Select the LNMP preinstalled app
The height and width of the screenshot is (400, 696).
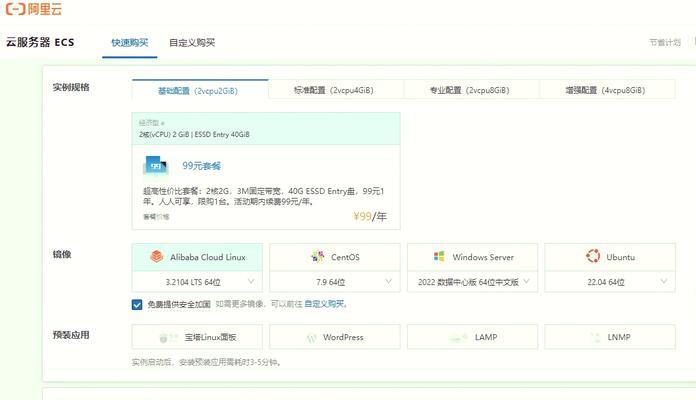610,337
